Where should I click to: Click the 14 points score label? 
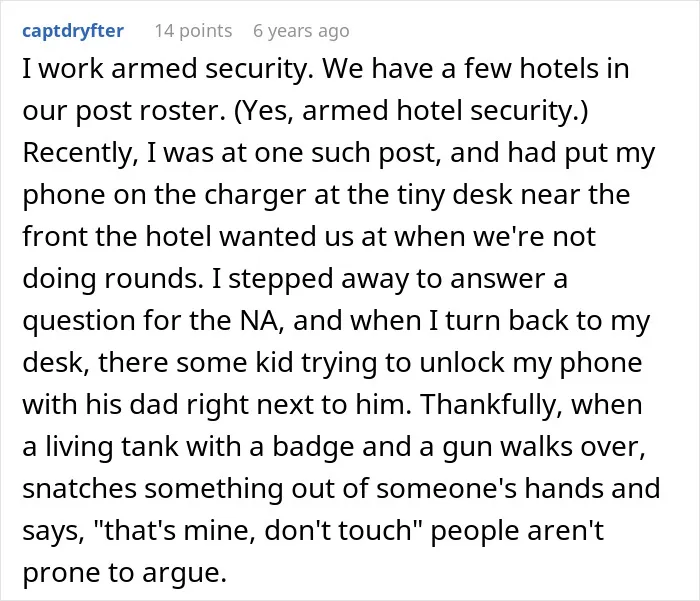click(x=193, y=31)
